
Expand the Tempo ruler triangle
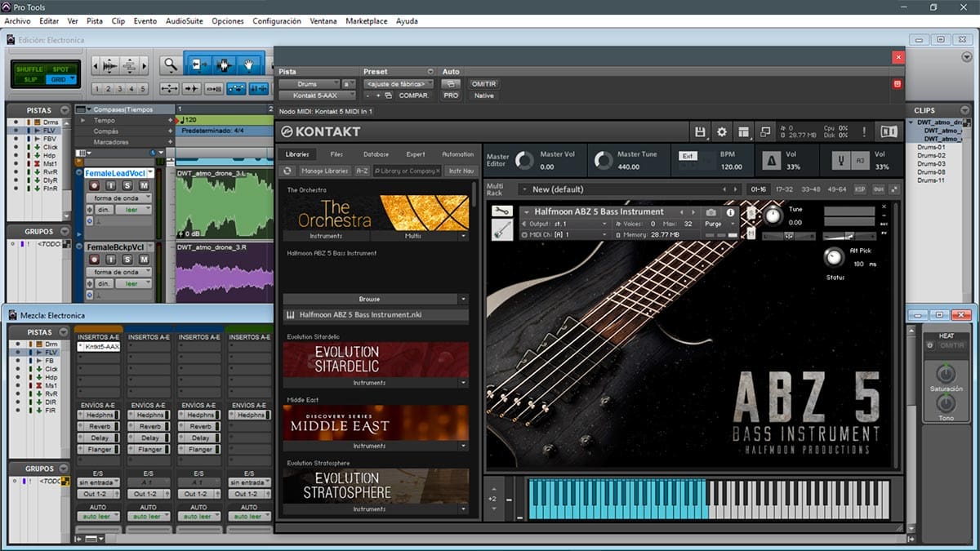coord(81,120)
